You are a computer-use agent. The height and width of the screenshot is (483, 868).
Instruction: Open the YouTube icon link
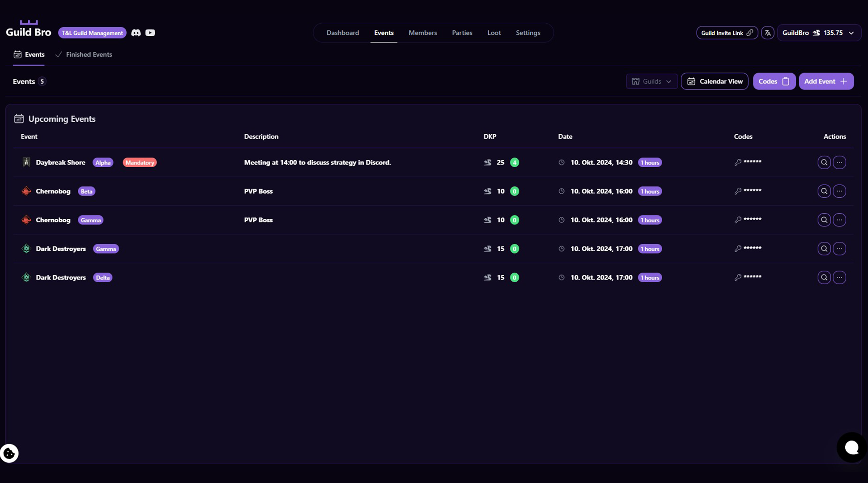coord(150,33)
